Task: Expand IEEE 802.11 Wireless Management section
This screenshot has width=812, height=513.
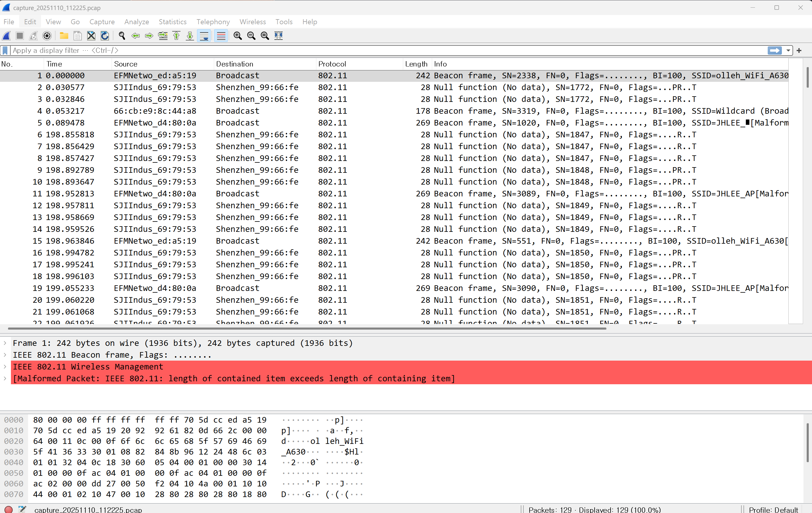Action: coord(5,367)
